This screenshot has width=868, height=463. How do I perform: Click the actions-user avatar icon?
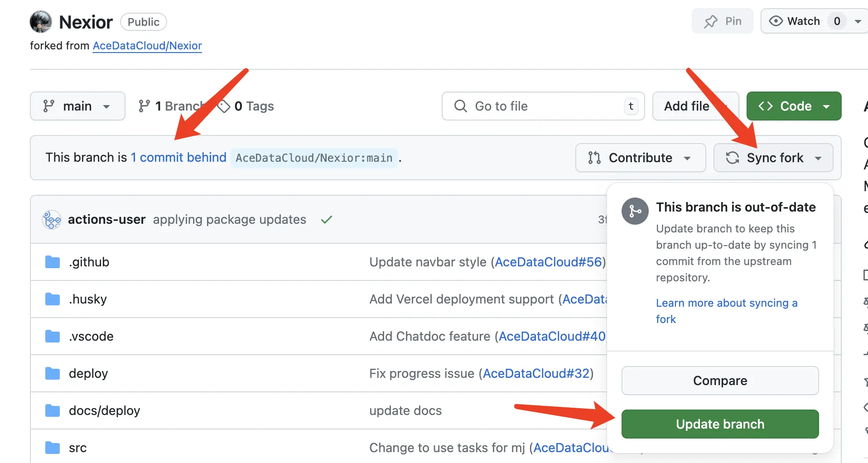coord(52,220)
